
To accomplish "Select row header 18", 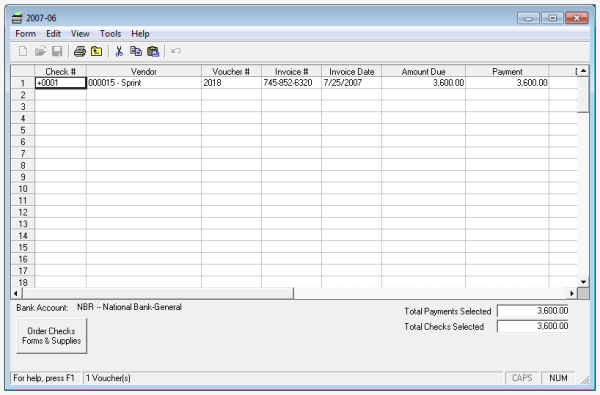I will point(23,282).
